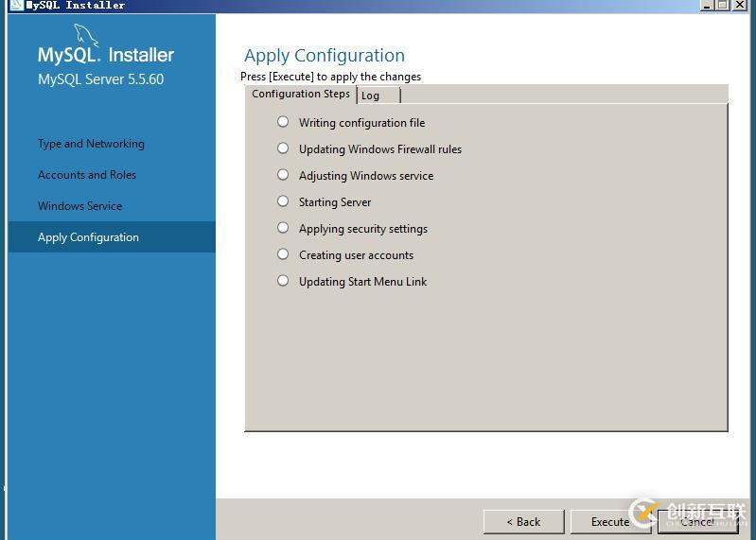Open the Windows Service step in sidebar
This screenshot has width=756, height=540.
(80, 206)
